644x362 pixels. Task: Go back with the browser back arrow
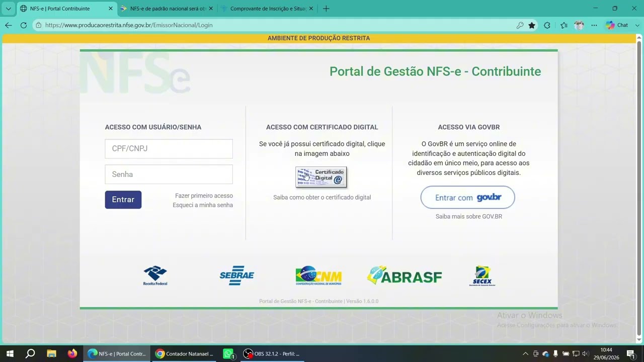[8, 25]
